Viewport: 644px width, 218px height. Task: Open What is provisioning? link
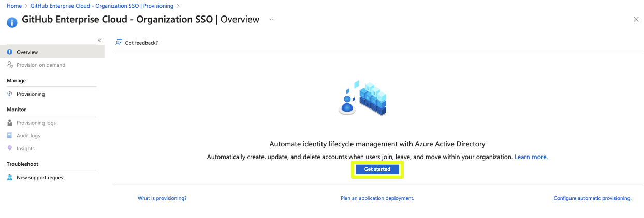pyautogui.click(x=162, y=198)
